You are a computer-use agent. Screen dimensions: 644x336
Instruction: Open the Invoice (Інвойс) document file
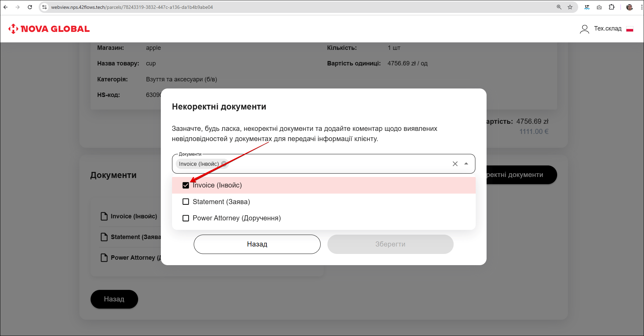[x=133, y=216]
